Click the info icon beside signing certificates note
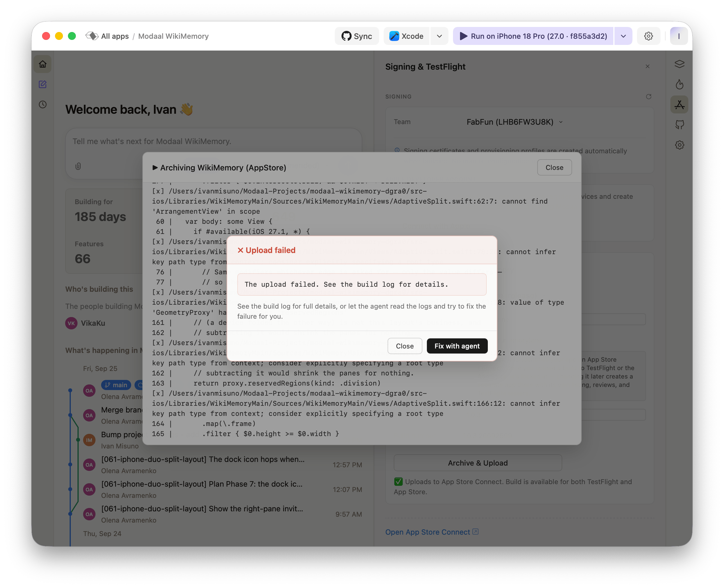The width and height of the screenshot is (724, 588). pyautogui.click(x=397, y=151)
